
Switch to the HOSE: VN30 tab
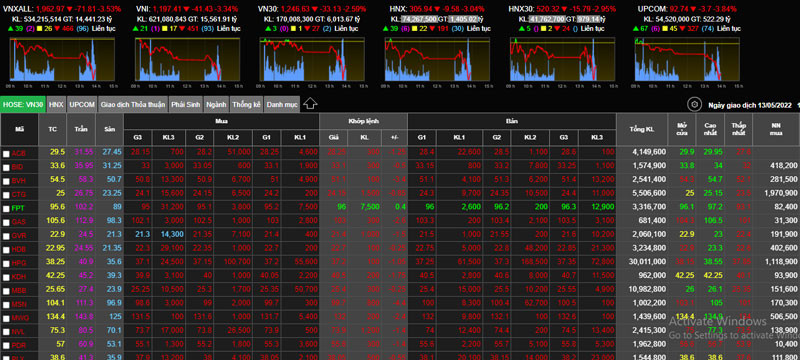(23, 105)
